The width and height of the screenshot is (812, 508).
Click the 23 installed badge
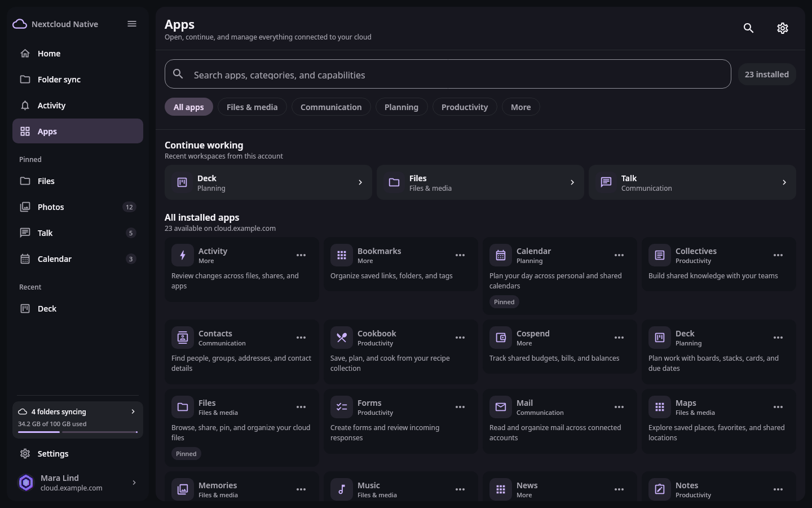tap(767, 74)
